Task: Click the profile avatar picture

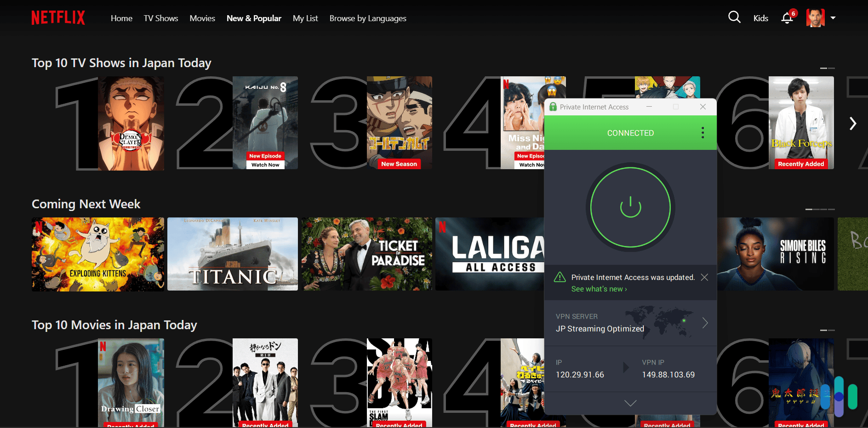Action: (816, 18)
